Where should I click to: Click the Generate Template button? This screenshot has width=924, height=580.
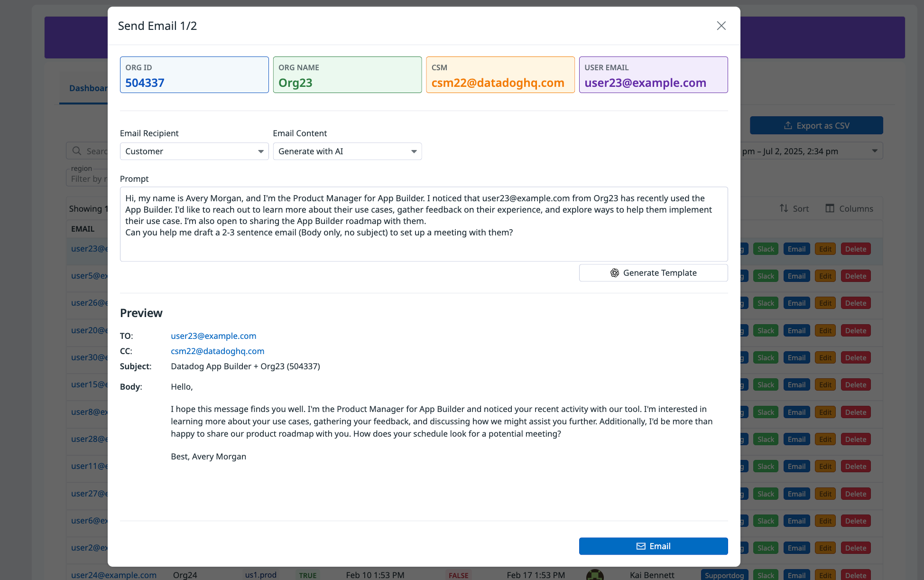pos(653,273)
